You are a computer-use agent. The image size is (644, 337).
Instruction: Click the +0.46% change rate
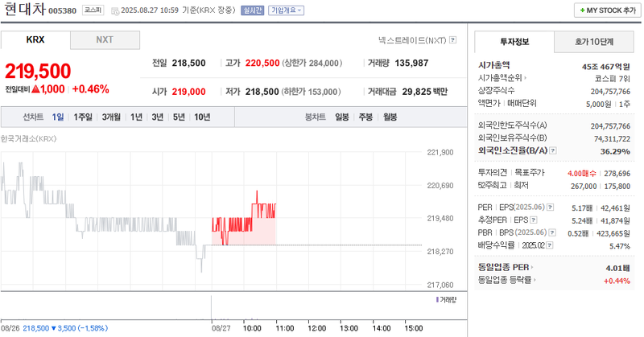[x=91, y=89]
